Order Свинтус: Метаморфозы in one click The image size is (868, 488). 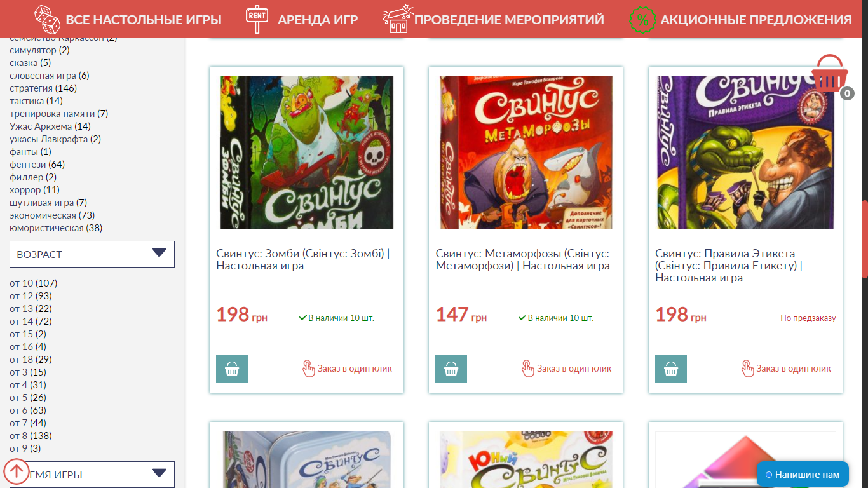(566, 369)
